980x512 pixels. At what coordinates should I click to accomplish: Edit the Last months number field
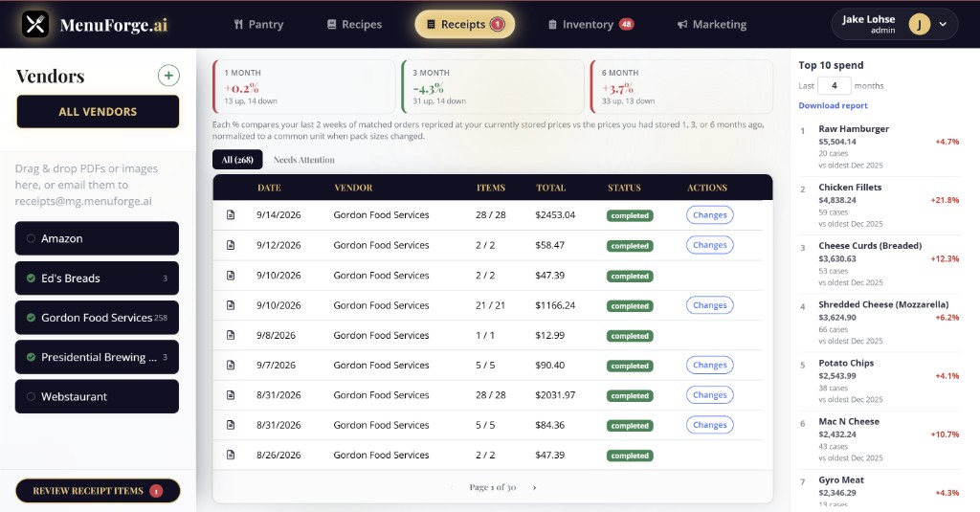(x=834, y=85)
